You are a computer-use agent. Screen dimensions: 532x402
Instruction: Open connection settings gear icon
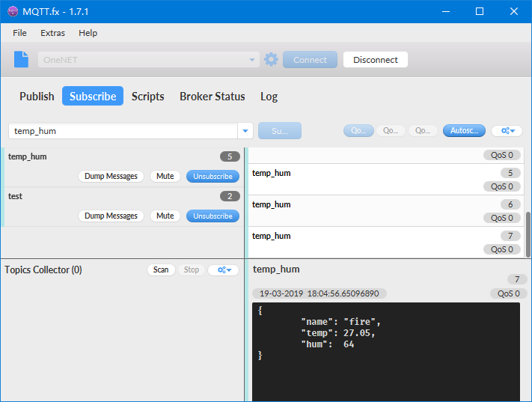[x=271, y=59]
